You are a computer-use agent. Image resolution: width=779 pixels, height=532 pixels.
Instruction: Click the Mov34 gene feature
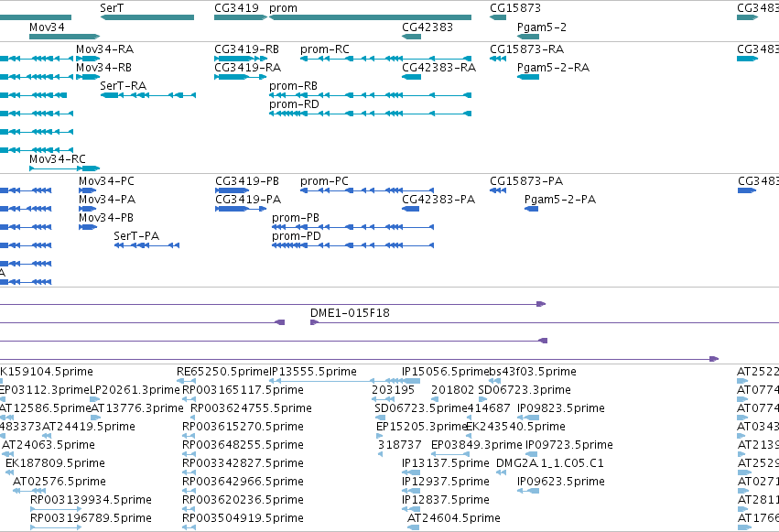[65, 37]
